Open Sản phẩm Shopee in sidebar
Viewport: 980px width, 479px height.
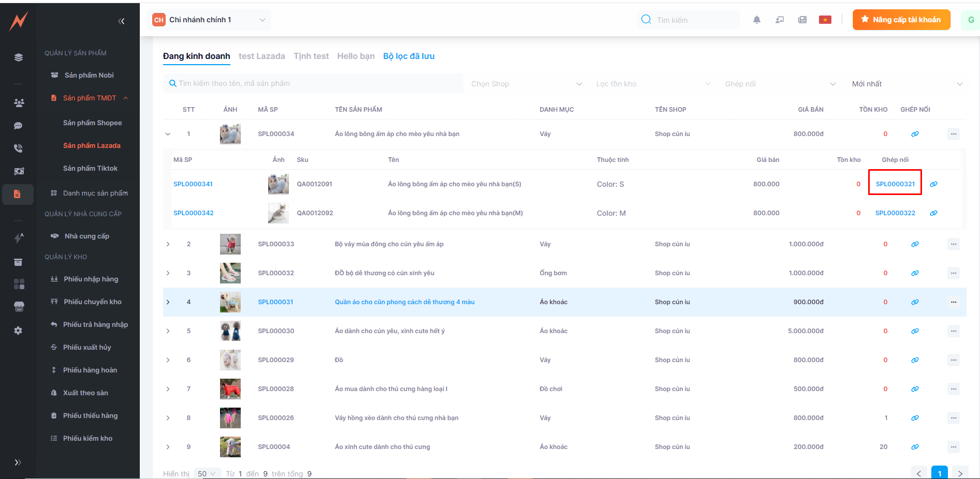pyautogui.click(x=92, y=123)
